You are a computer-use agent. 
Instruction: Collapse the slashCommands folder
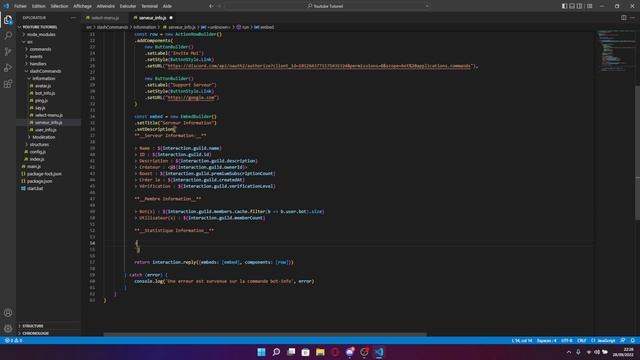[49, 71]
